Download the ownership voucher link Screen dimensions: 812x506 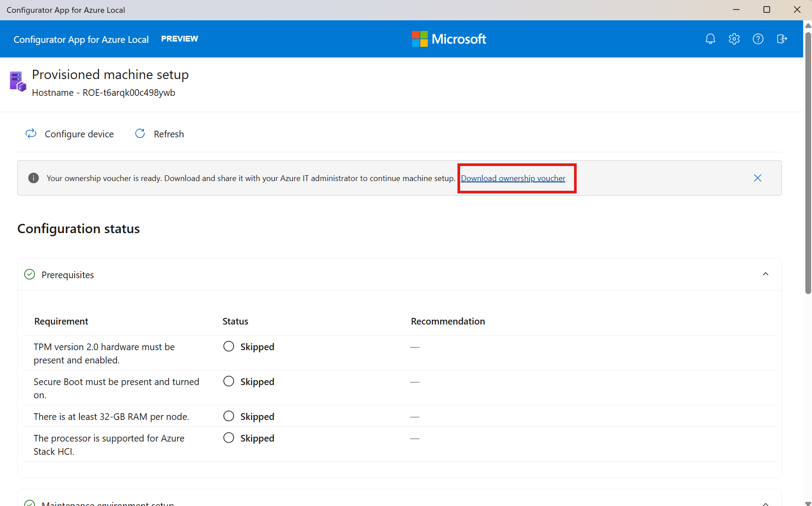coord(513,178)
